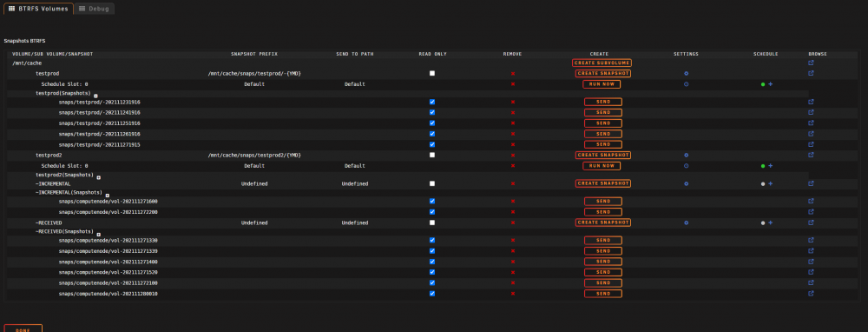
Task: Open the Debug tab
Action: [x=94, y=9]
